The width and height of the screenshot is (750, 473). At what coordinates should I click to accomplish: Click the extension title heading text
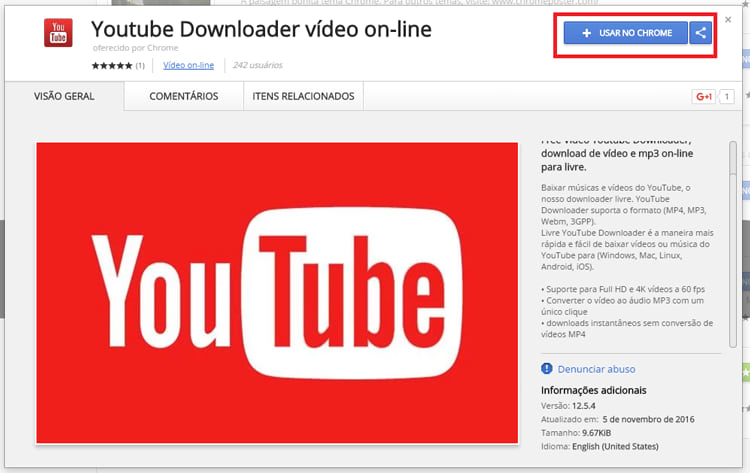click(x=261, y=29)
